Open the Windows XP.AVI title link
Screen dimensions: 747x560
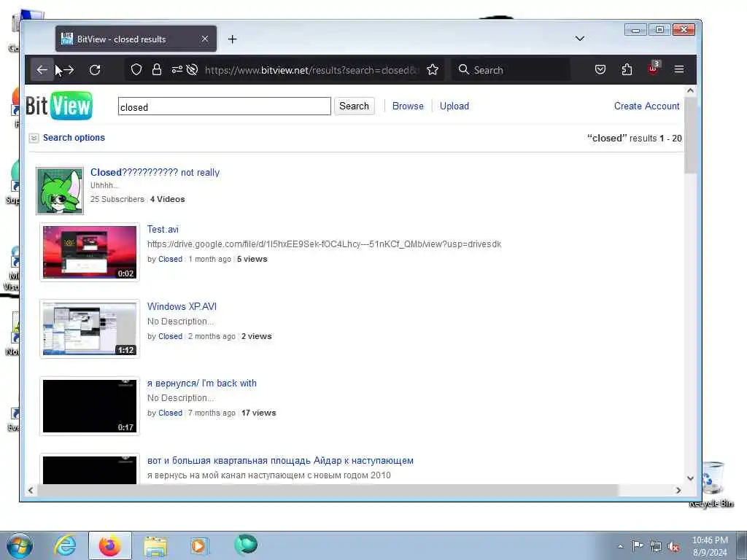(182, 306)
